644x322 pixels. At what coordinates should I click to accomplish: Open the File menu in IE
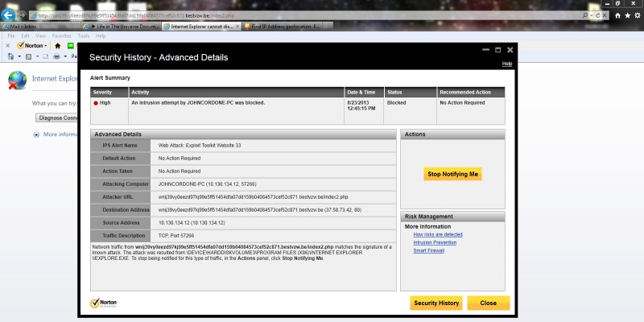[11, 36]
